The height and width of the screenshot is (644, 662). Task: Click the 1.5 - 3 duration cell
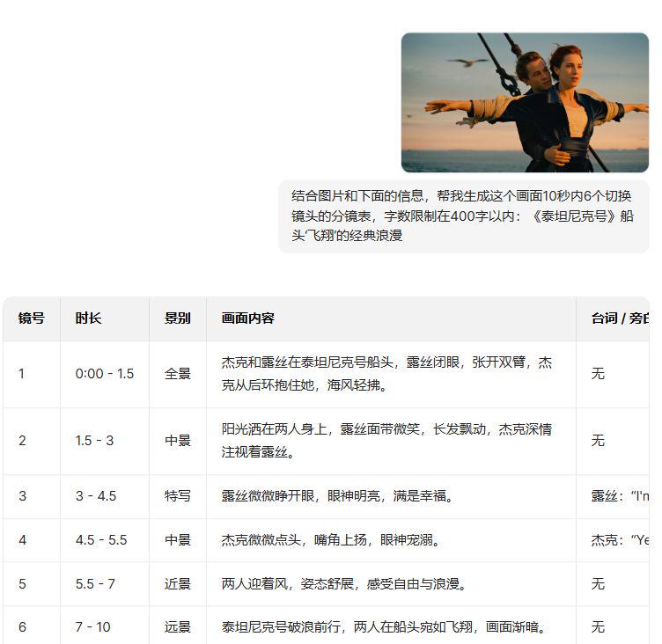coord(94,441)
